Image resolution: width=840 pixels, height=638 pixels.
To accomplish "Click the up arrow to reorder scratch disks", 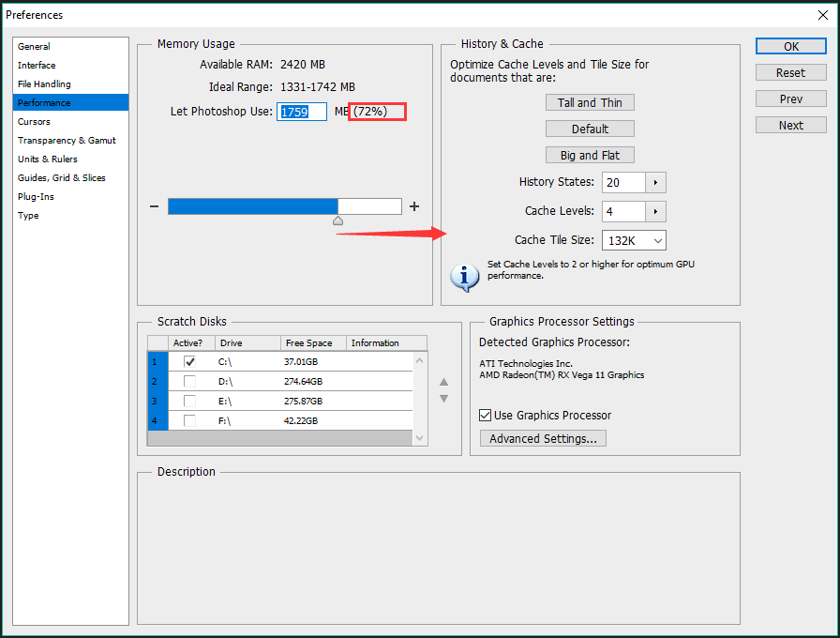I will [443, 381].
